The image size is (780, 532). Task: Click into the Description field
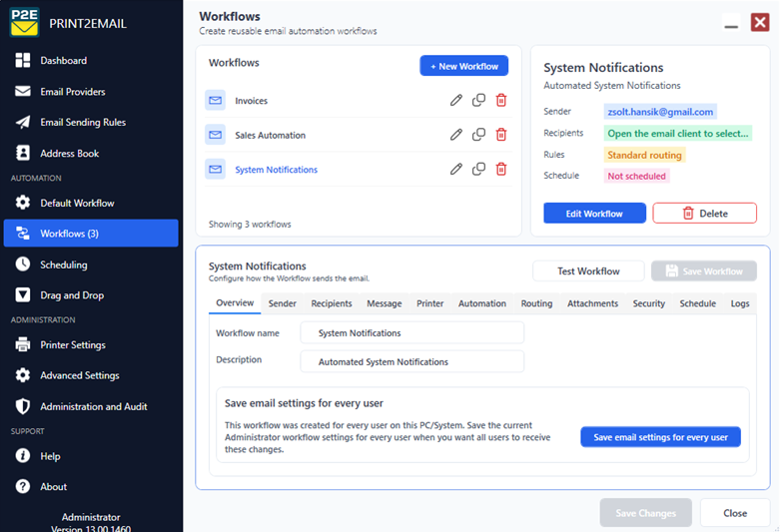411,361
